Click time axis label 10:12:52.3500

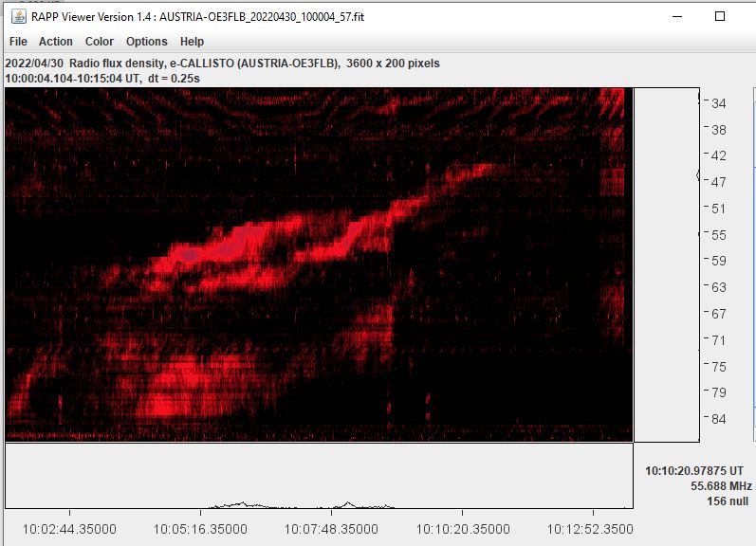pyautogui.click(x=590, y=529)
